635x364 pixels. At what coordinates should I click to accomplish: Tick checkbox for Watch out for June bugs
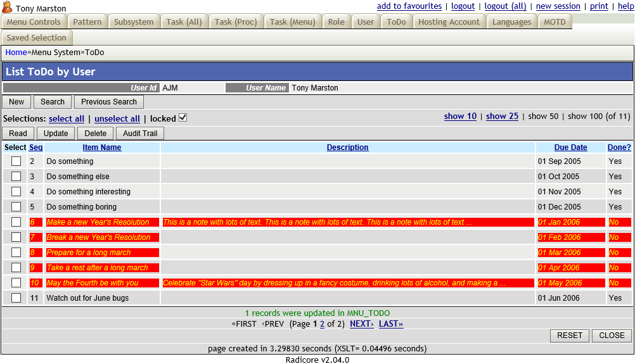click(16, 298)
